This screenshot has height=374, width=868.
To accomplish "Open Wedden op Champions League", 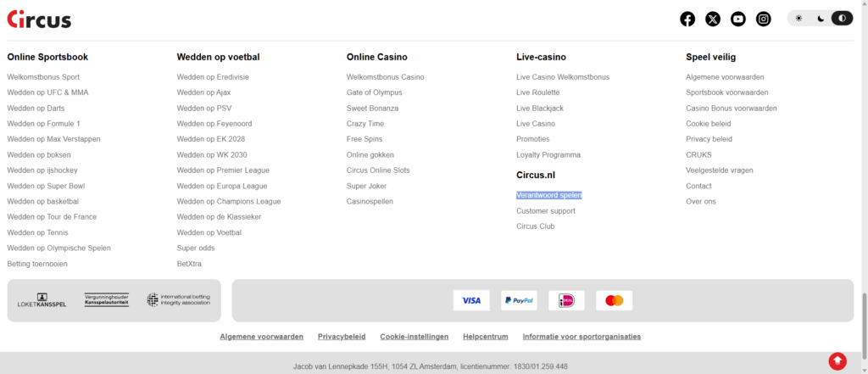I will click(x=229, y=202).
